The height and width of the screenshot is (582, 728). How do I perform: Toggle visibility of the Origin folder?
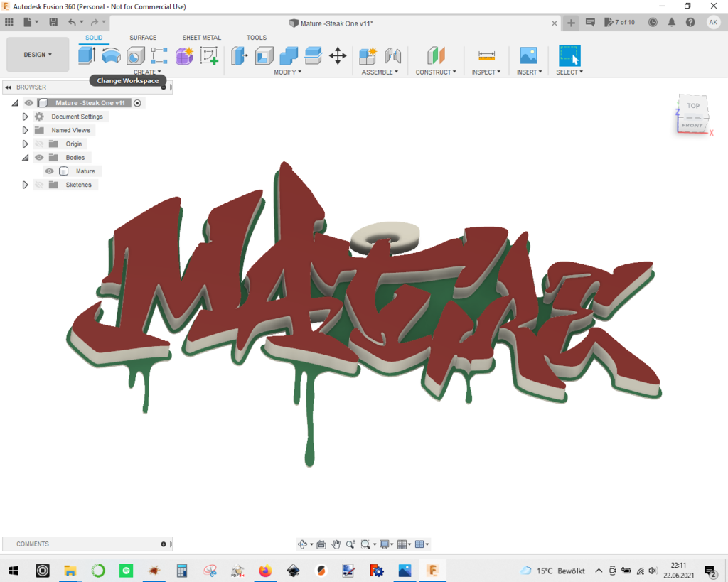pos(40,144)
